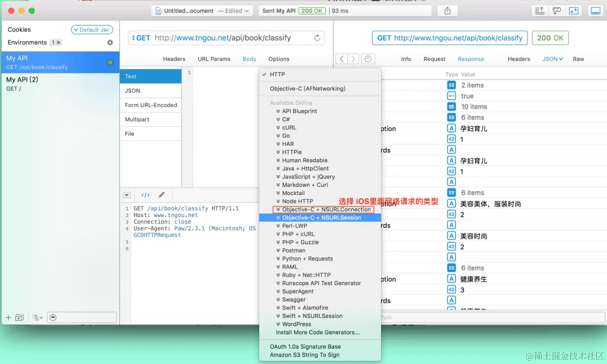Screen dimensions: 607x364
Task: Click the string icon beside 健康养生
Action: tap(451, 279)
